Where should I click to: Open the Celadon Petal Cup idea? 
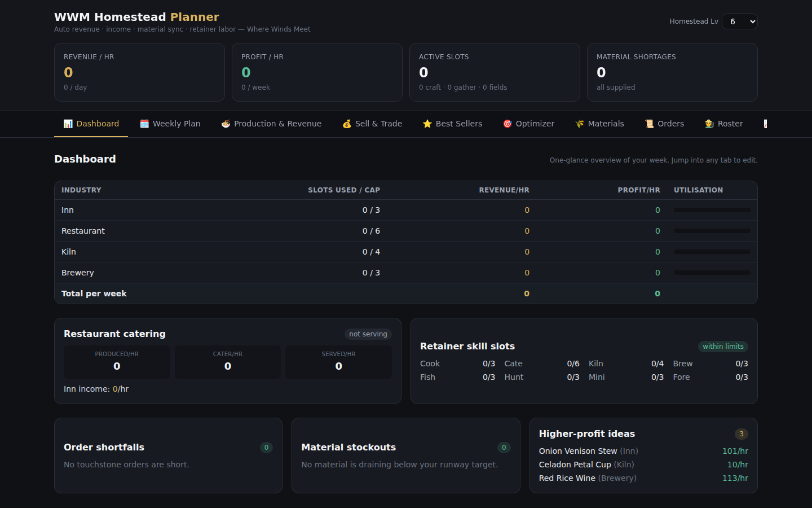click(643, 465)
